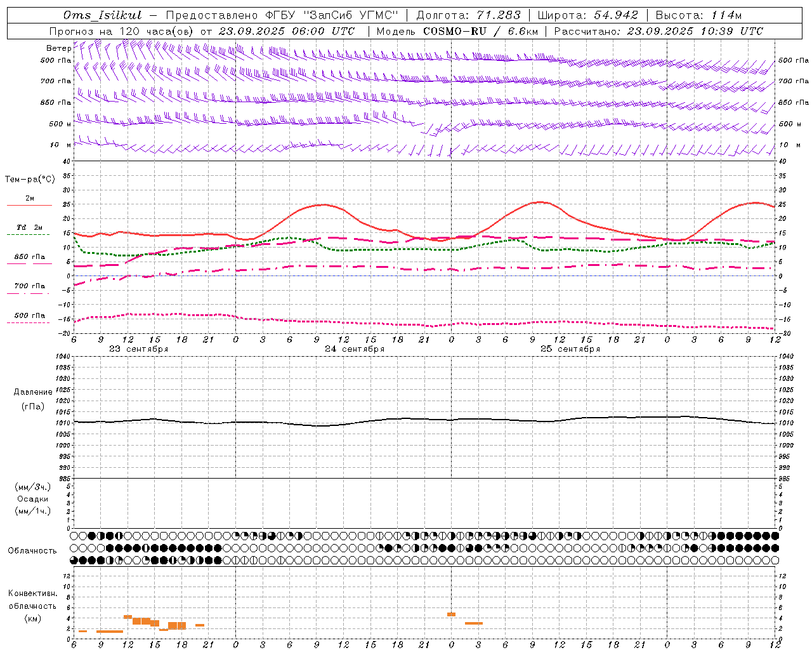Click the 'Рассчитано: 23.09.2025 10:39 UTC' timestamp

click(658, 31)
